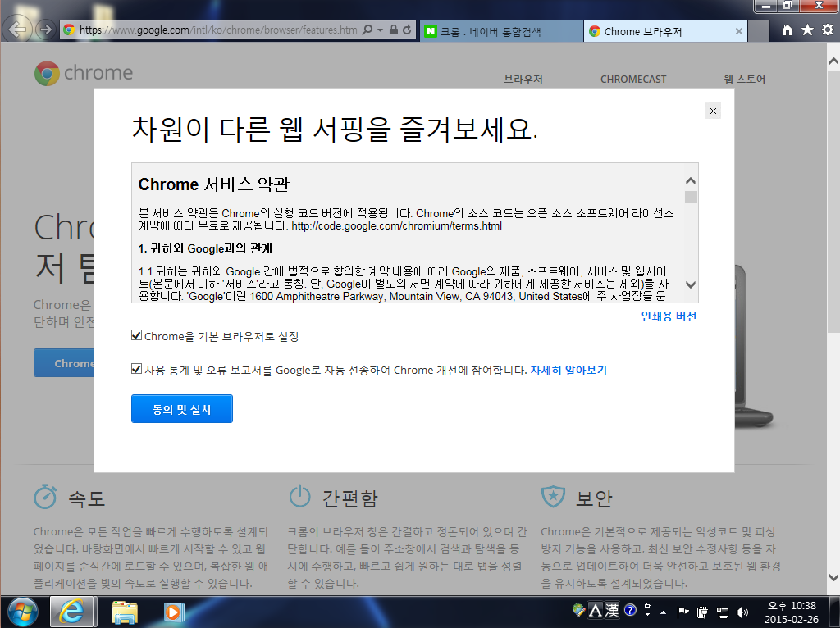Image resolution: width=840 pixels, height=628 pixels.
Task: Click the 漢 Hanja conversion icon
Action: coord(612,610)
